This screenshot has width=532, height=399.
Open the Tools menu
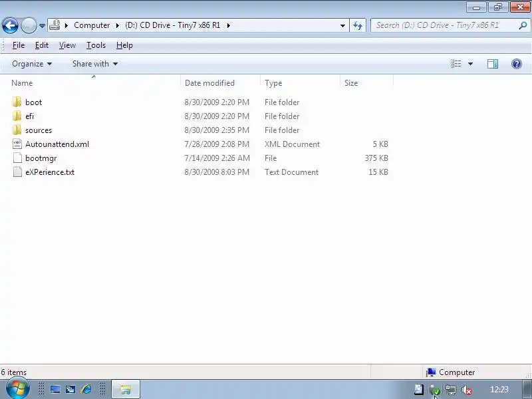(96, 45)
